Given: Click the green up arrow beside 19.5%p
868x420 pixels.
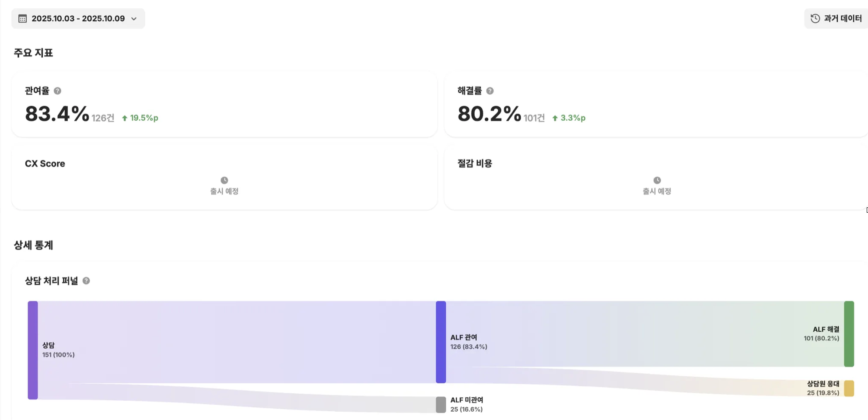Looking at the screenshot, I should coord(125,118).
